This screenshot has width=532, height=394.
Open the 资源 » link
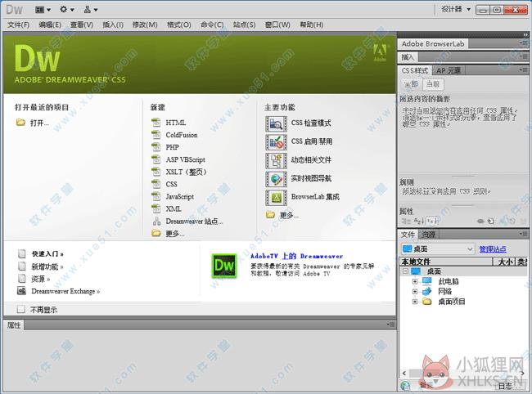[x=40, y=279]
